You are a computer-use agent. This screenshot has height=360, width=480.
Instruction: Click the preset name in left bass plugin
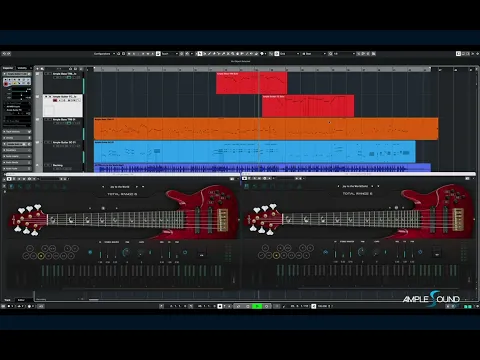coord(119,187)
